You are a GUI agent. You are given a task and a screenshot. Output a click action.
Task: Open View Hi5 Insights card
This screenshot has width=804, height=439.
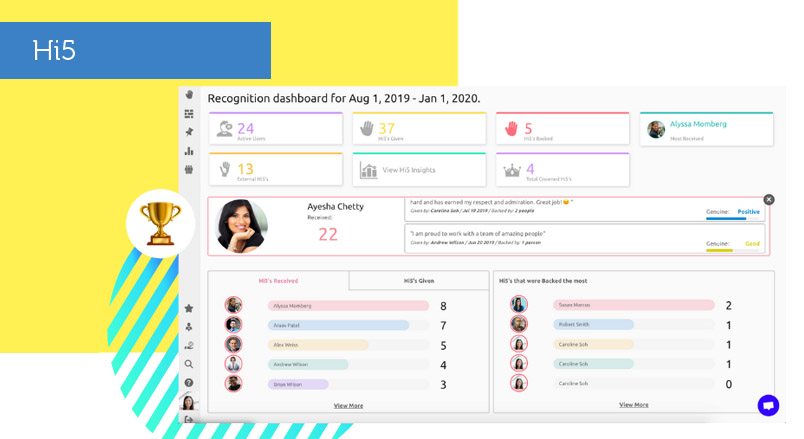click(418, 170)
